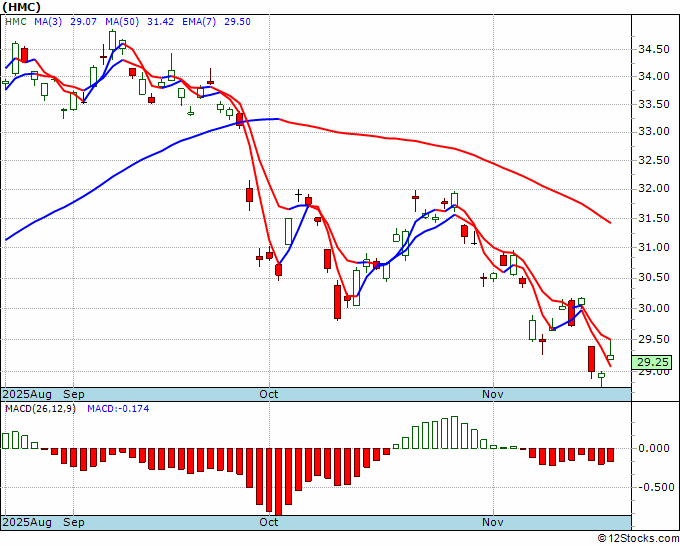Click the 30.50 price axis label

654,278
